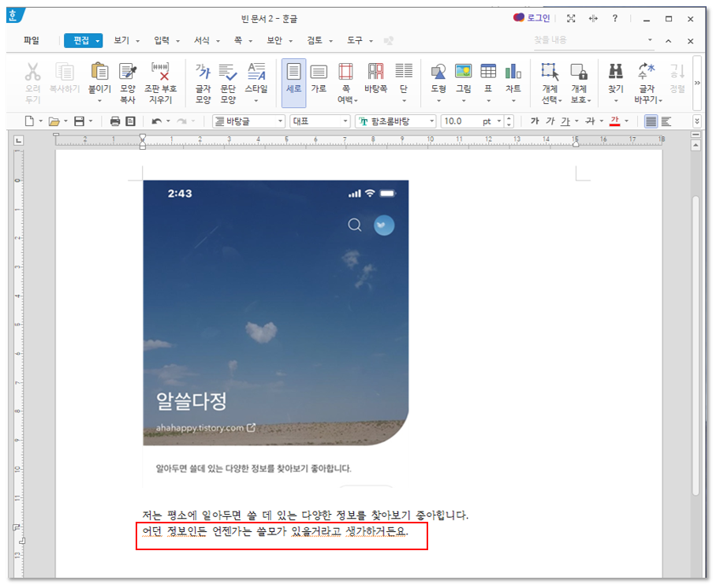Click the help question mark button
The image size is (716, 588).
(x=614, y=18)
